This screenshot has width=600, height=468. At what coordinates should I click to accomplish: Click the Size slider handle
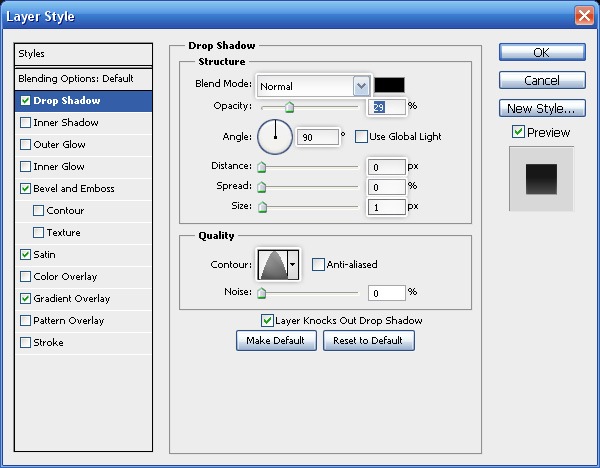pos(262,207)
